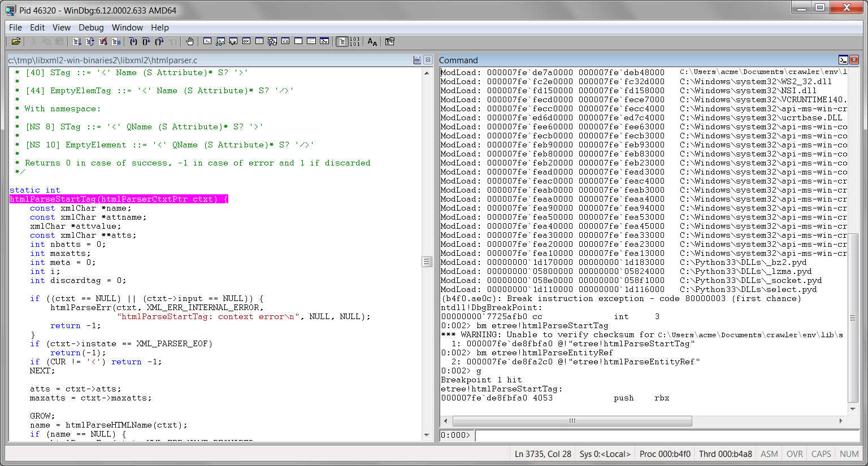The width and height of the screenshot is (868, 466).
Task: Open the Help menu
Action: pos(159,27)
